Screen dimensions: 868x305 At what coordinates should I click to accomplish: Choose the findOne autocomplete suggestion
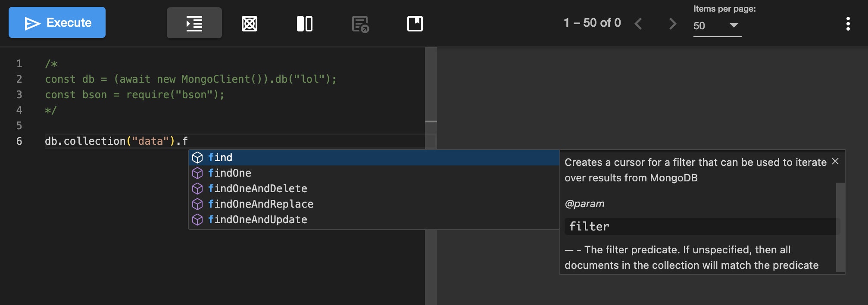pos(374,173)
